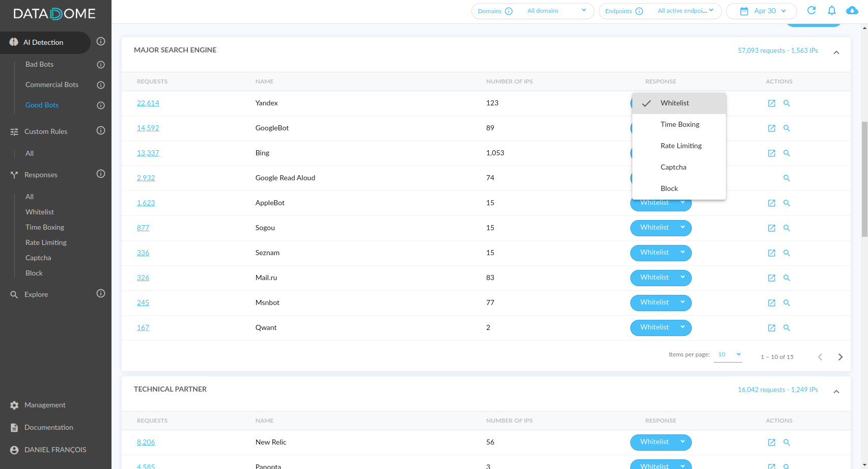Click the search icon in Qwant row
Image resolution: width=868 pixels, height=469 pixels.
(787, 328)
